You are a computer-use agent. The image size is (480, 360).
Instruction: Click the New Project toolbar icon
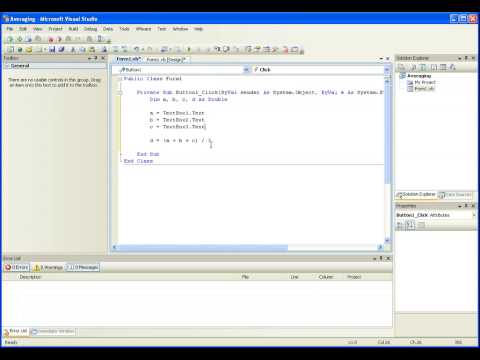(10, 49)
